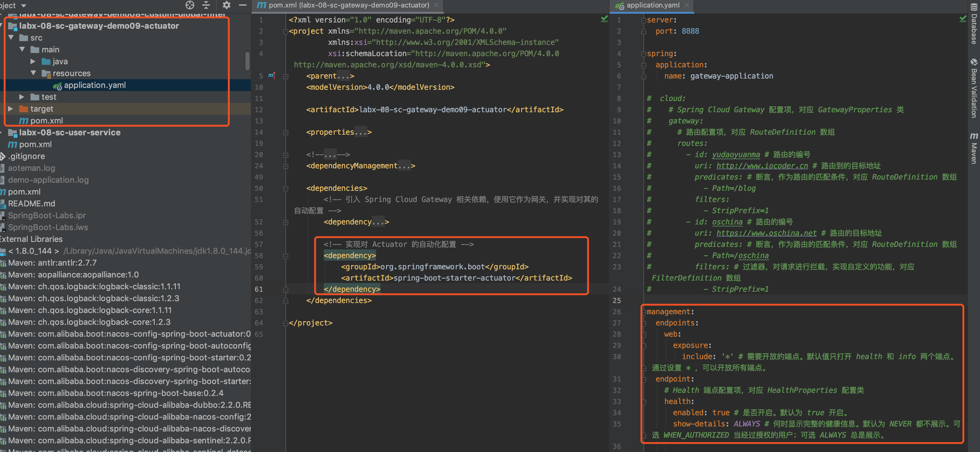Click the locate/scroll-from-source crosshair icon
The width and height of the screenshot is (980, 452).
coord(190,5)
